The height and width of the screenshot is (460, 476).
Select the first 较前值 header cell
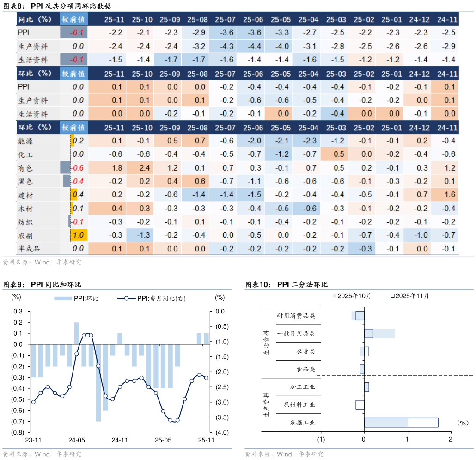pos(73,19)
